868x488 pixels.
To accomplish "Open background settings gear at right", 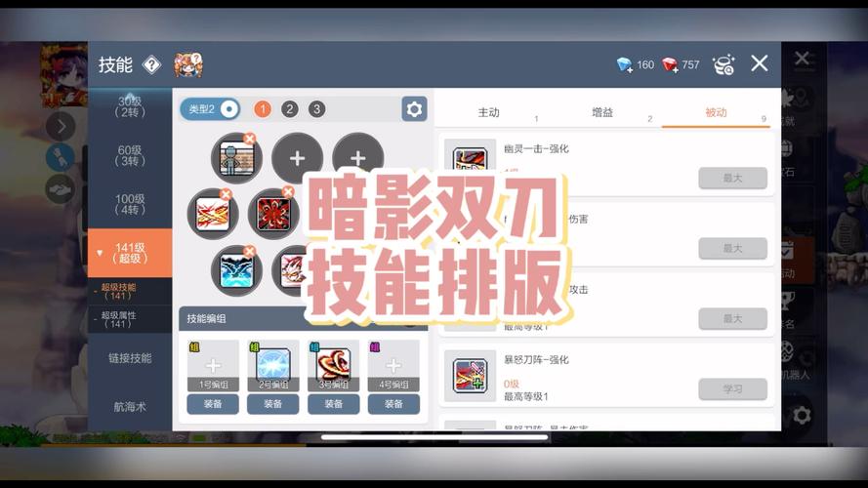I will 801,415.
